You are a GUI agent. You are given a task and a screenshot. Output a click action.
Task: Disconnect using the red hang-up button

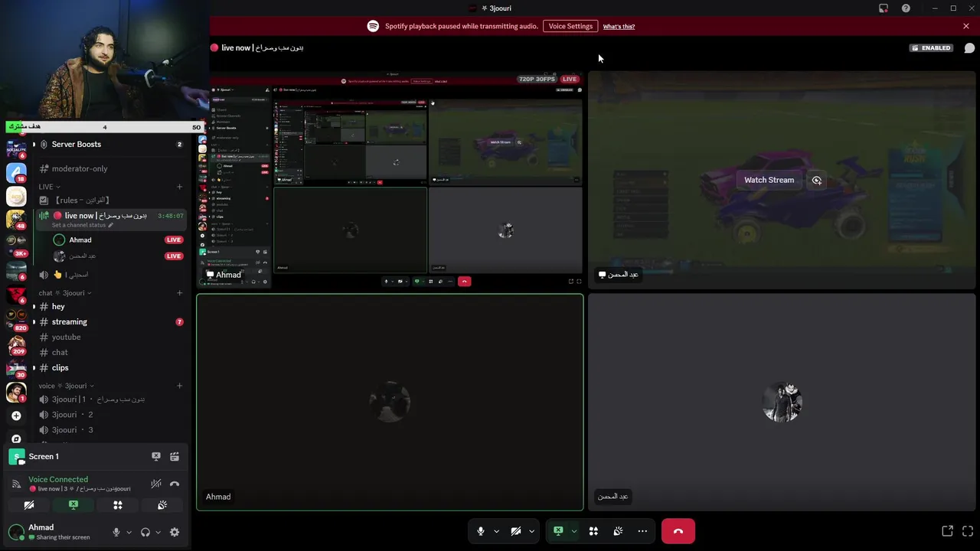coord(678,531)
